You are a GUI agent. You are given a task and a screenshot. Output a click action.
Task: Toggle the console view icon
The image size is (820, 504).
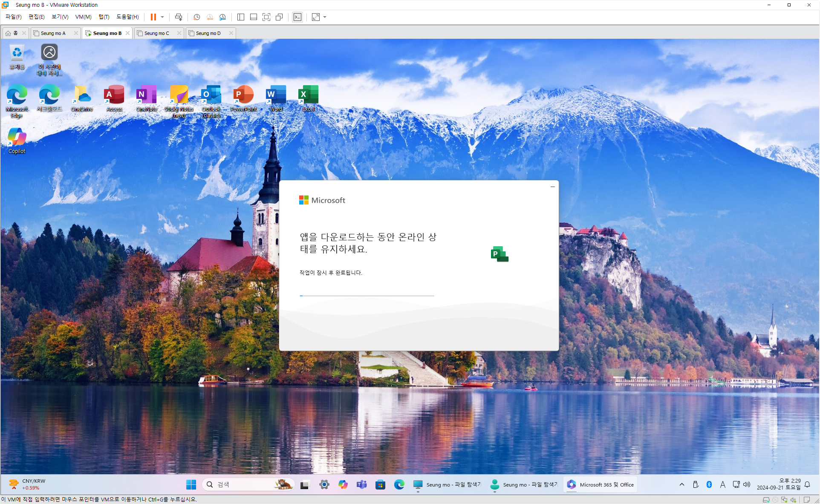pyautogui.click(x=297, y=17)
